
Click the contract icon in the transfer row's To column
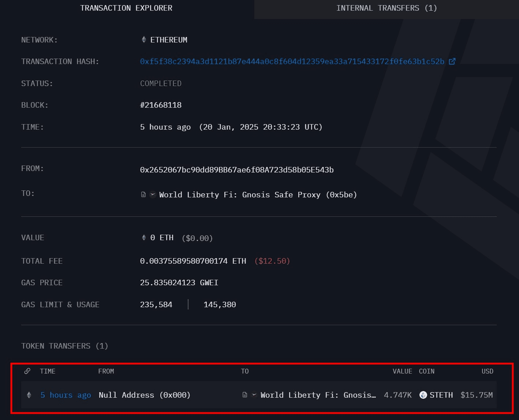[x=245, y=395]
